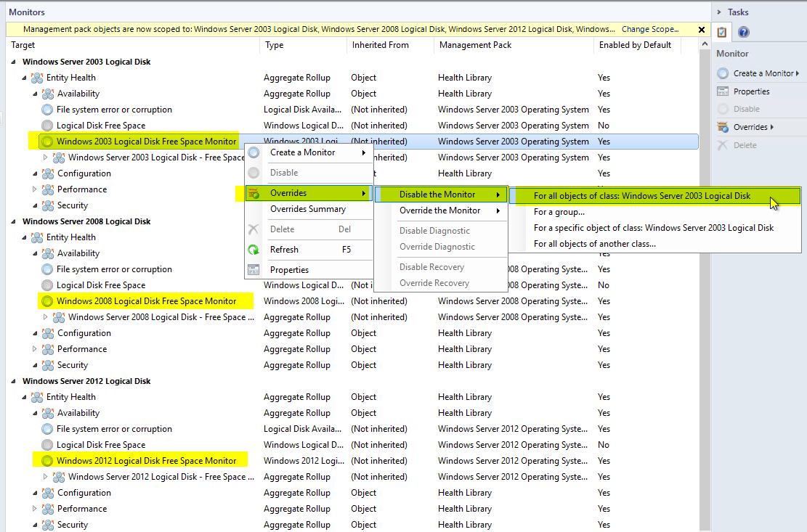Viewport: 807px width, 532px height.
Task: Collapse the Windows Server 2003 Logical Disk group
Action: click(x=13, y=62)
